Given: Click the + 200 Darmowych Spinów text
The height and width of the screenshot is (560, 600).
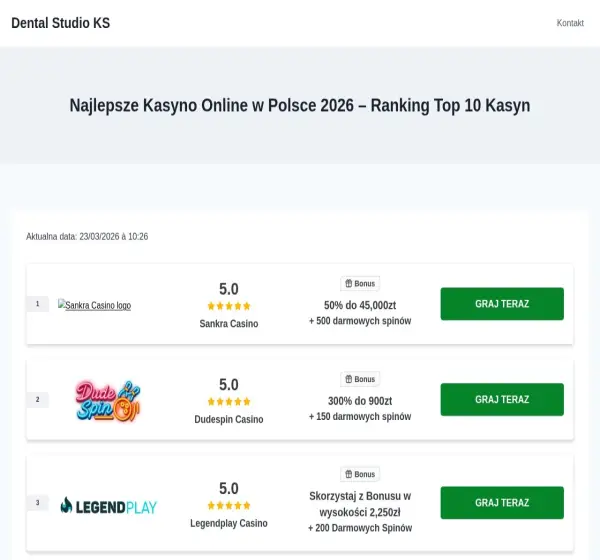Looking at the screenshot, I should (x=360, y=528).
